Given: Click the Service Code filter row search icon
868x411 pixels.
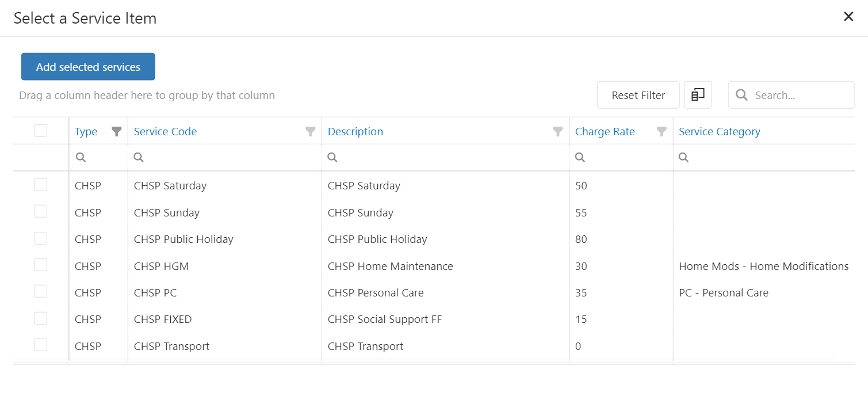Looking at the screenshot, I should 139,157.
